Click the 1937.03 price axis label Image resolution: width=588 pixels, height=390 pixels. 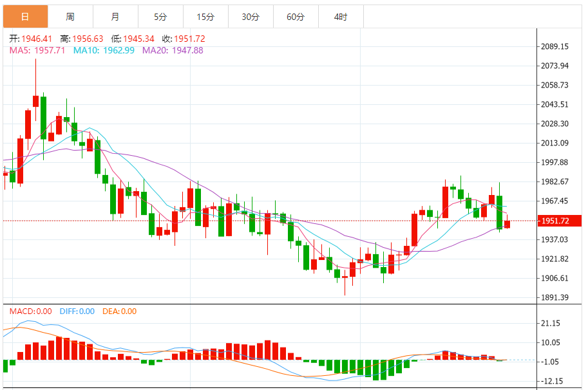[x=555, y=239]
